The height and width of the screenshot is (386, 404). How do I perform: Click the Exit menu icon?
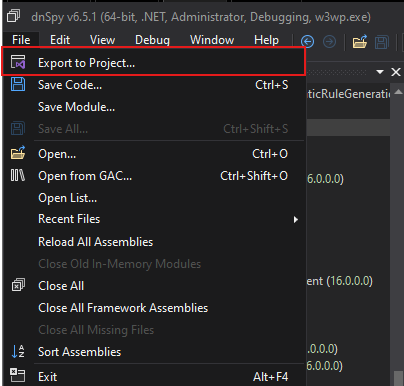[18, 375]
